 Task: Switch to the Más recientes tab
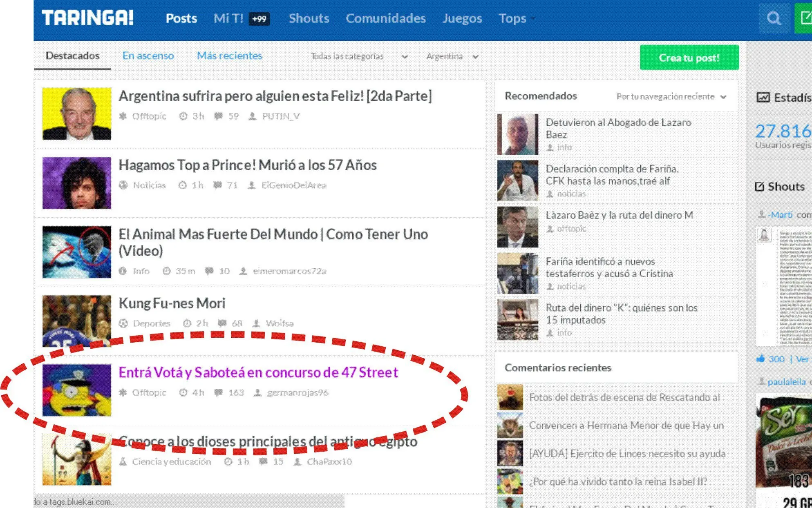[x=229, y=56]
